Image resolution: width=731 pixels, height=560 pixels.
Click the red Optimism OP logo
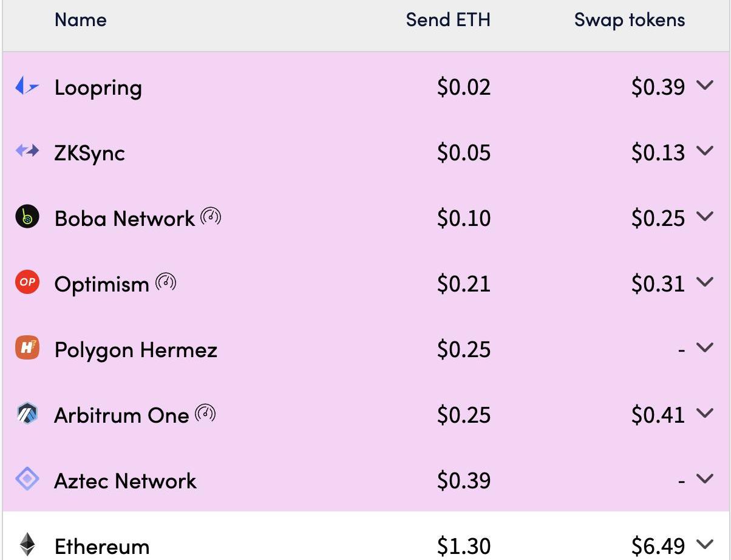click(27, 282)
